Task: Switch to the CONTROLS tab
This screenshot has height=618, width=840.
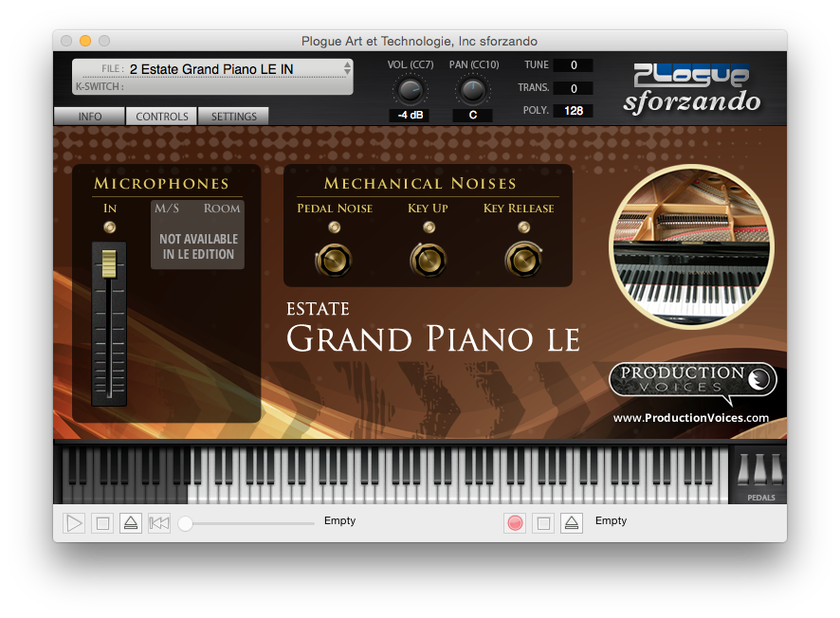Action: click(x=162, y=117)
